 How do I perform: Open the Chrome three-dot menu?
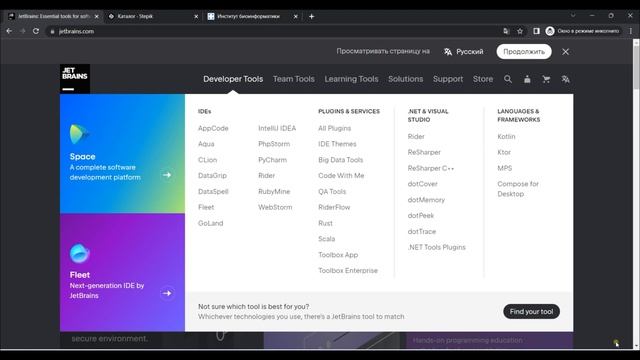[x=631, y=31]
